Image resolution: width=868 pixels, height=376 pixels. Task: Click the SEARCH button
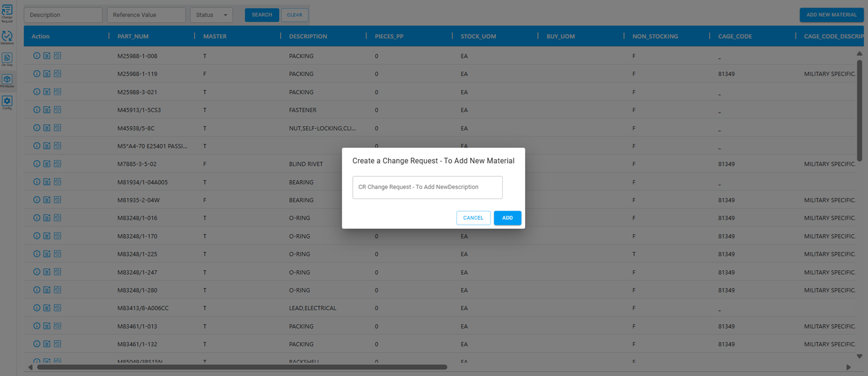coord(262,15)
